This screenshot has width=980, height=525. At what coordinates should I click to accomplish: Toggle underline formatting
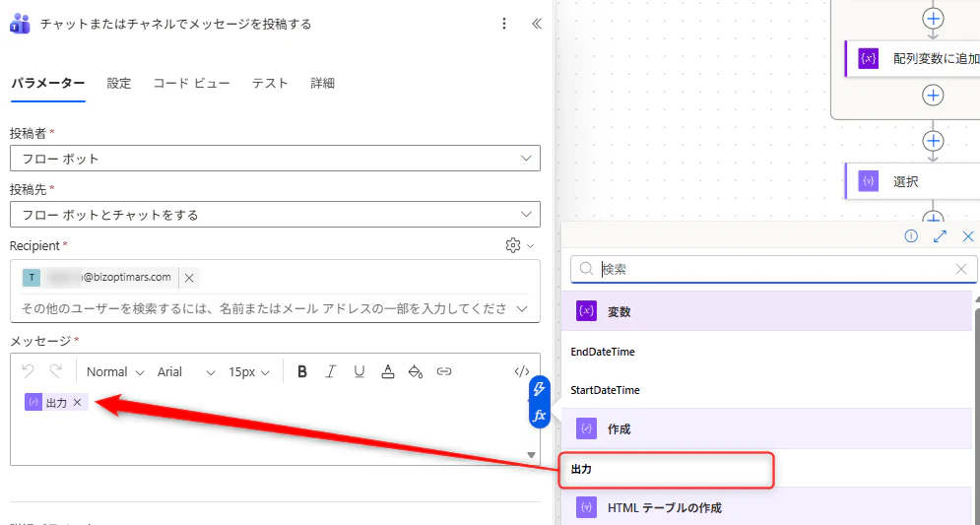click(x=359, y=372)
